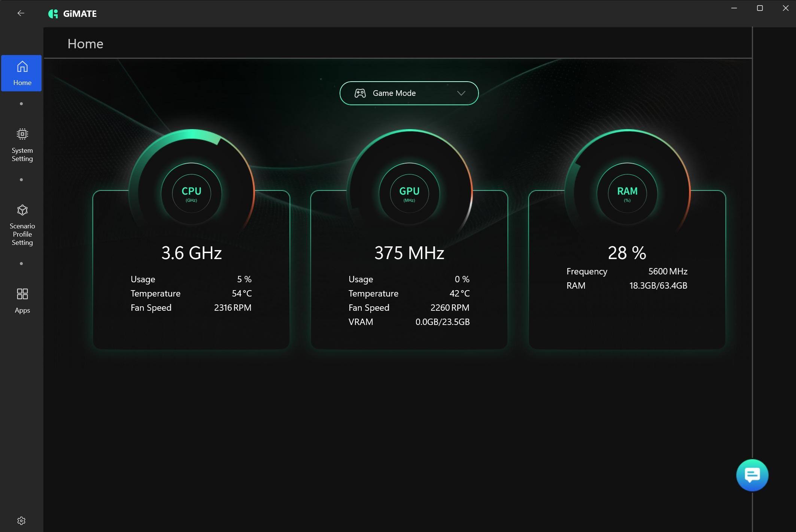Click the back arrow icon
The width and height of the screenshot is (796, 532).
21,13
